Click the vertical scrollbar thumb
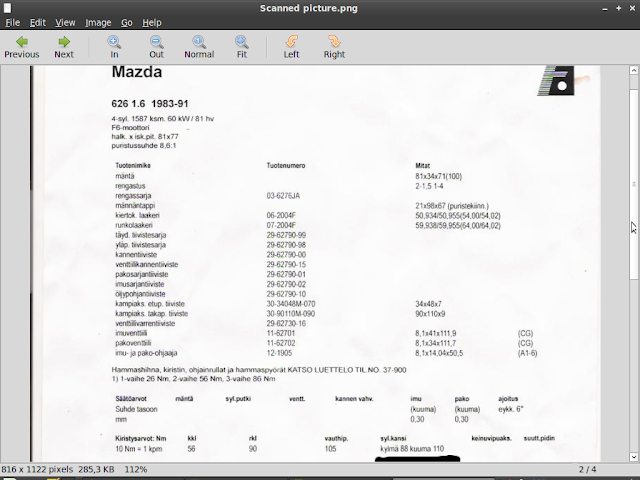The image size is (640, 480). pos(633,184)
